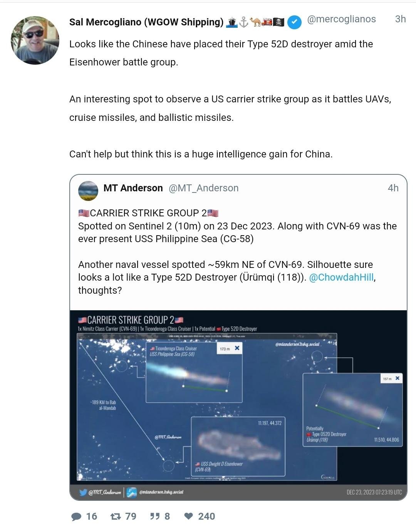Click the reply speech bubble icon
Viewport: 416px width, 532px height.
coord(77,516)
